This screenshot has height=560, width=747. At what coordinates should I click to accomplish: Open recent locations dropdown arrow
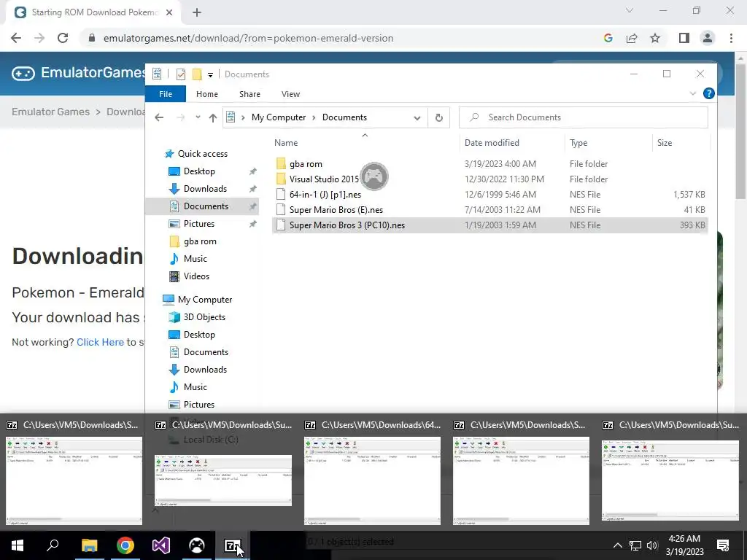[198, 117]
